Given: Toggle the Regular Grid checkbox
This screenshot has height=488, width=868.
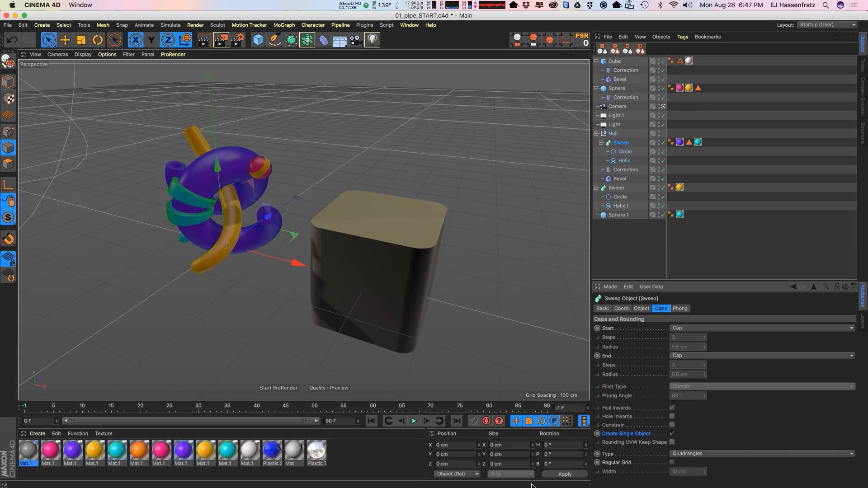Looking at the screenshot, I should click(672, 462).
